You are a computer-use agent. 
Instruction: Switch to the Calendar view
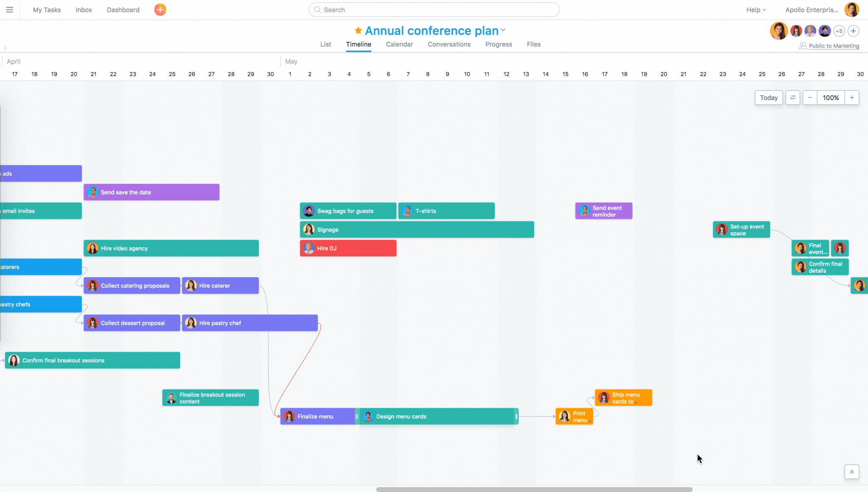tap(399, 44)
